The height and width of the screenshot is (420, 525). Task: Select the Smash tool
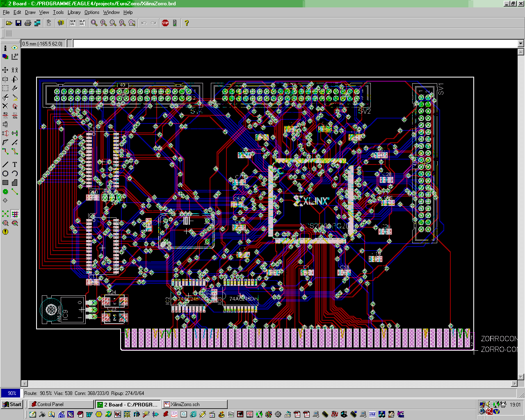coord(5,124)
